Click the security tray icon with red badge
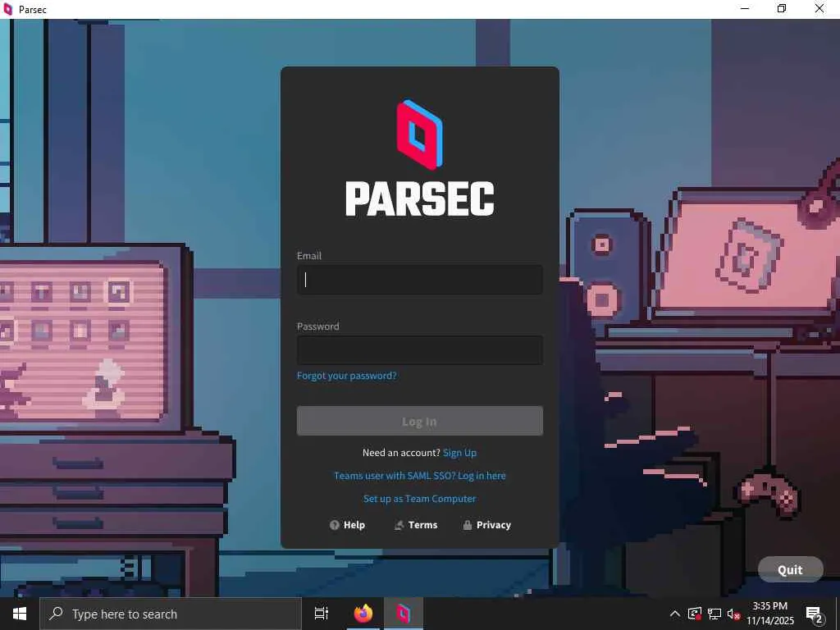Image resolution: width=840 pixels, height=630 pixels. coord(695,614)
